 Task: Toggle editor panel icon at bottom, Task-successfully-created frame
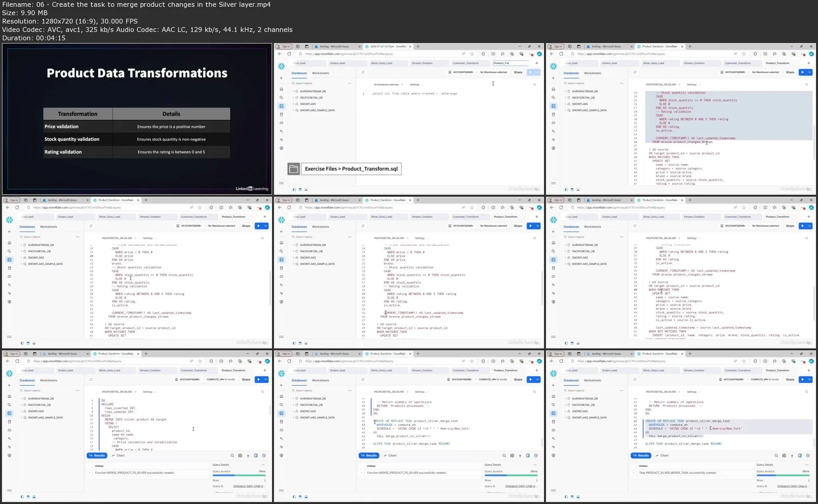pyautogui.click(x=572, y=497)
